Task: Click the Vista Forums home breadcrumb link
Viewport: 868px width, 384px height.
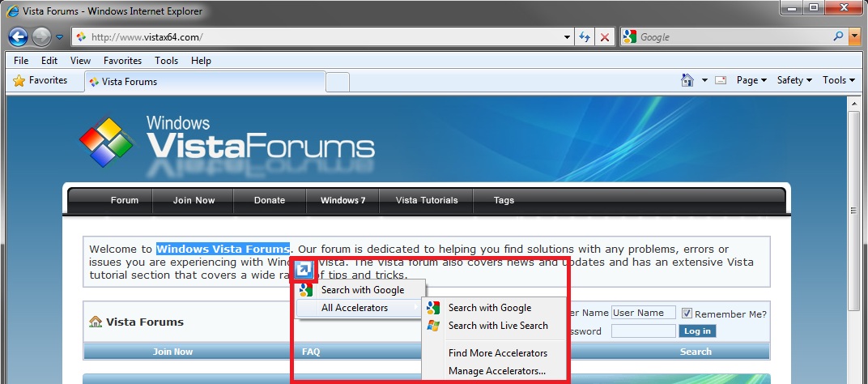Action: coord(136,322)
